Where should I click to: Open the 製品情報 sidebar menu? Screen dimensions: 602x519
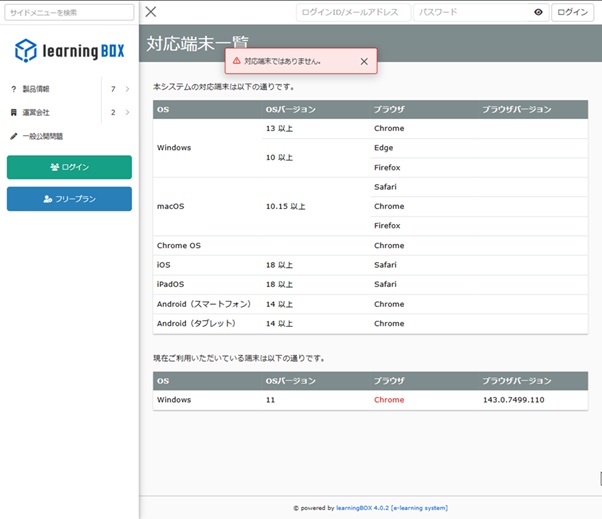tap(36, 89)
